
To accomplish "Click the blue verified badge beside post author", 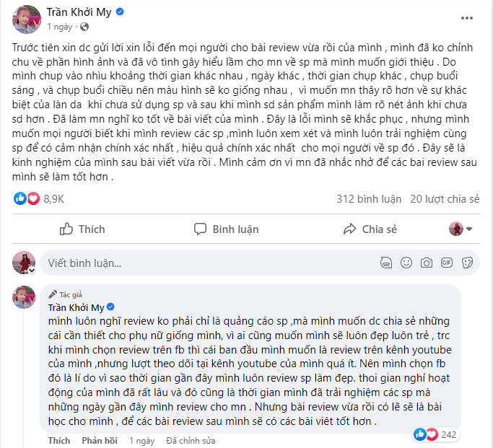I will [x=120, y=12].
